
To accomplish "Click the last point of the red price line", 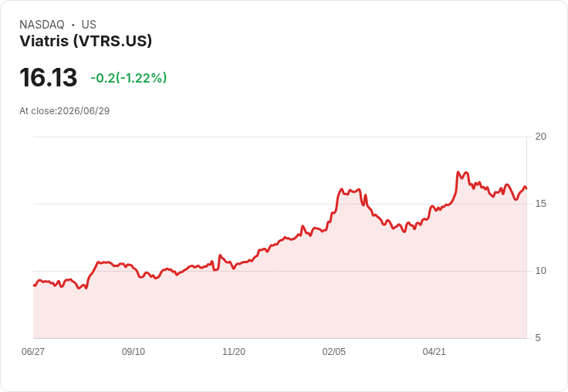I will [x=526, y=188].
